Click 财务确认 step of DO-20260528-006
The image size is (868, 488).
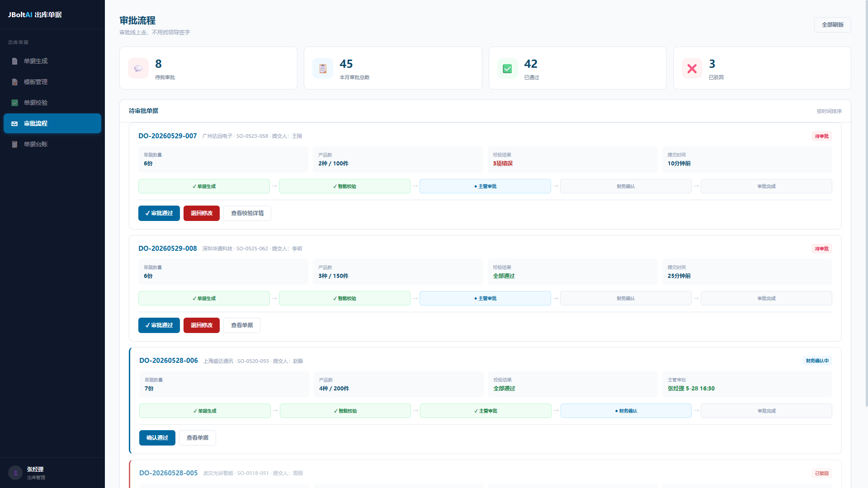(x=626, y=411)
